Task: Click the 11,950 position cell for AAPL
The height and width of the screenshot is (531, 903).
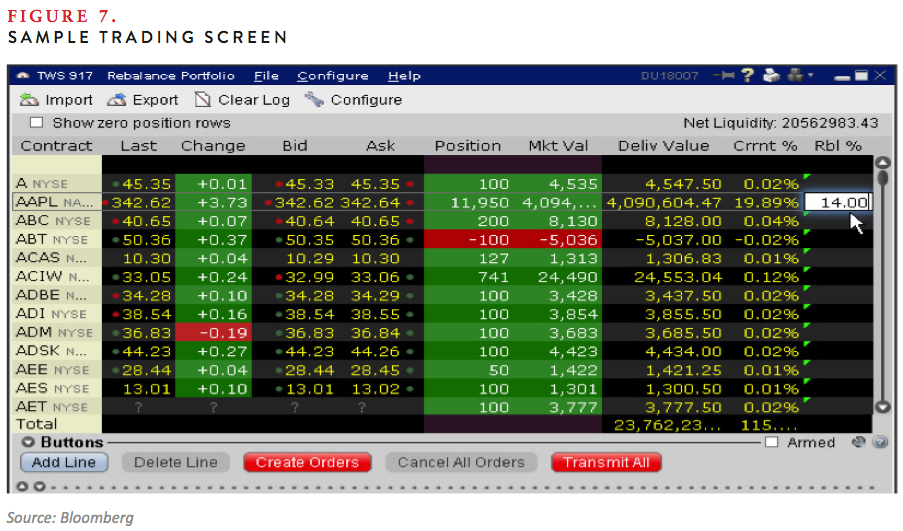Action: point(469,202)
